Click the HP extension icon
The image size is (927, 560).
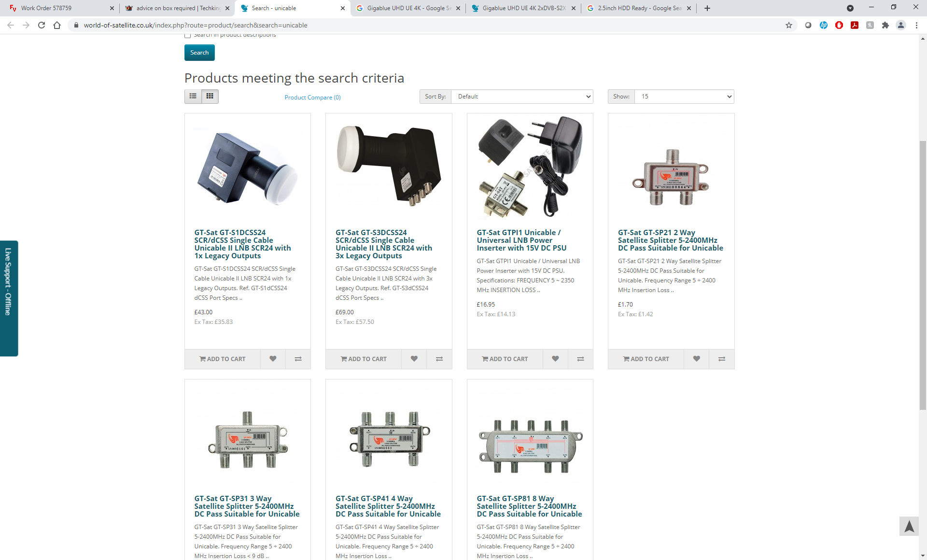824,25
